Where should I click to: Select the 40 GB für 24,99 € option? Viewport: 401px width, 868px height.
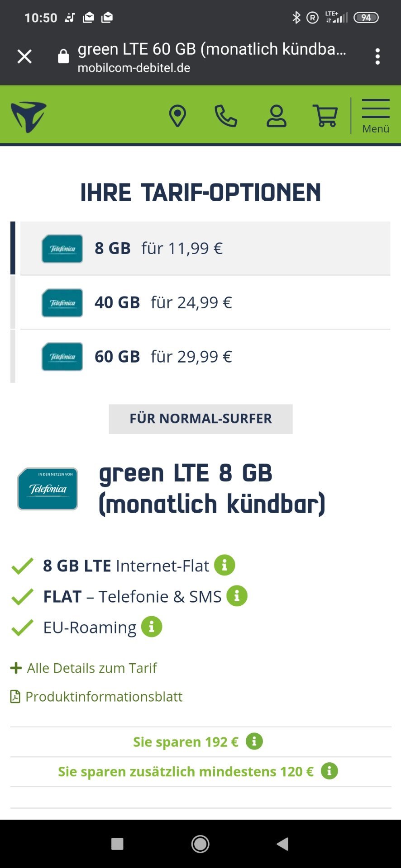205,302
